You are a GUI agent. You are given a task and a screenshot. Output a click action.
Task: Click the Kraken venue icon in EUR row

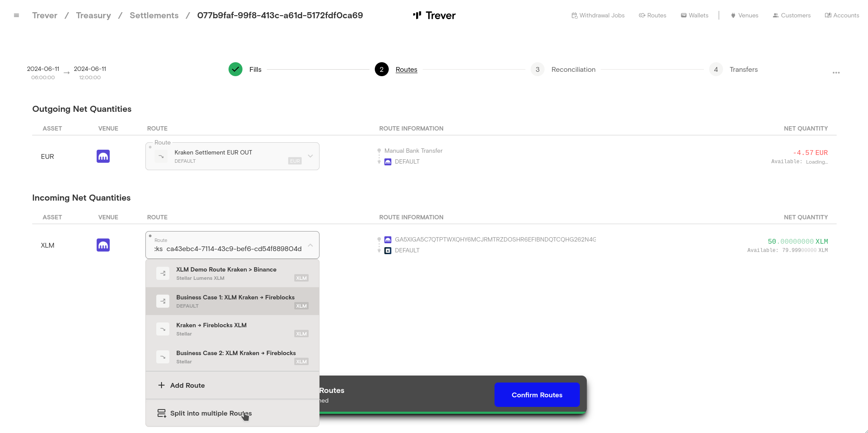click(x=103, y=156)
